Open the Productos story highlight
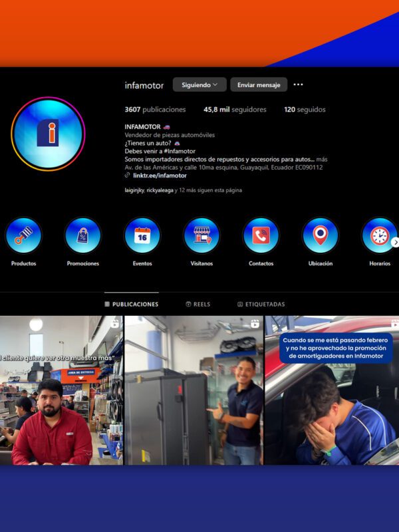This screenshot has height=532, width=399. [24, 236]
